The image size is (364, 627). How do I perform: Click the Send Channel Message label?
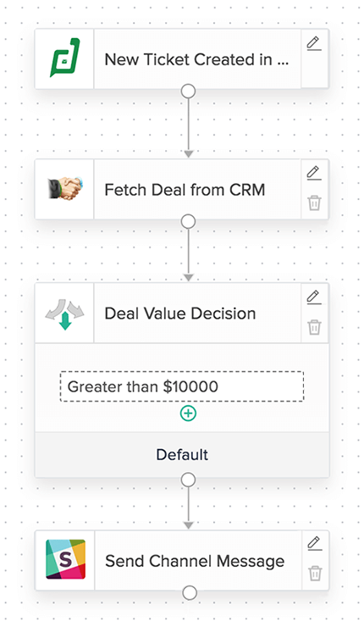195,561
